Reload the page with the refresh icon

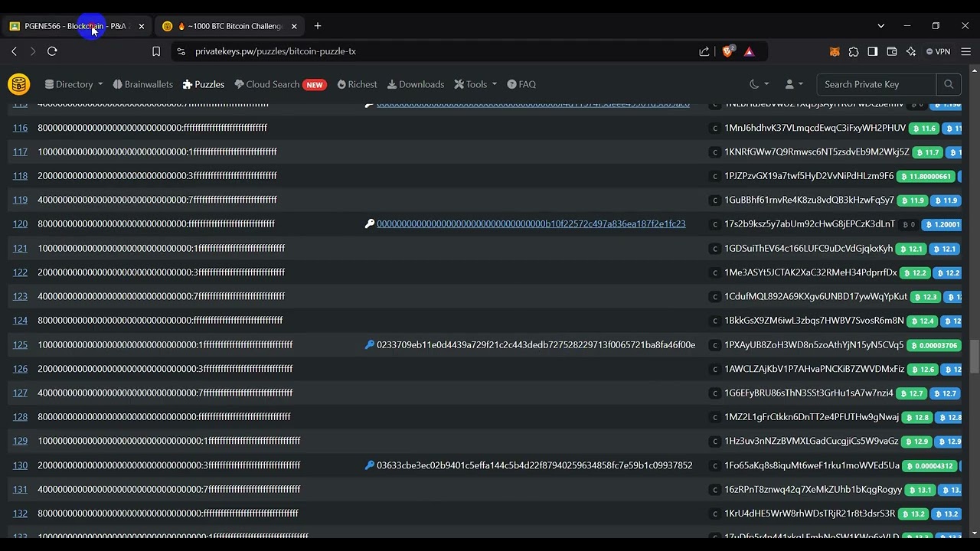pyautogui.click(x=52, y=51)
